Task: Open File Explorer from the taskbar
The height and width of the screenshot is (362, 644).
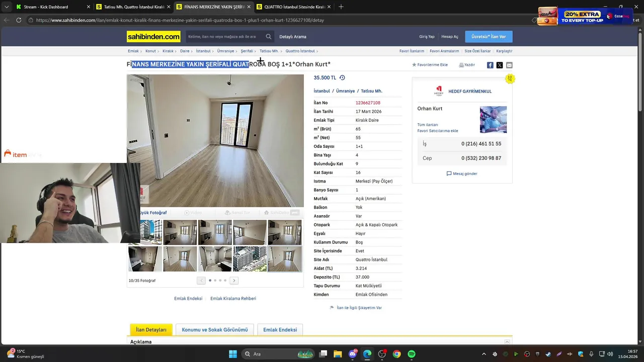Action: (338, 354)
